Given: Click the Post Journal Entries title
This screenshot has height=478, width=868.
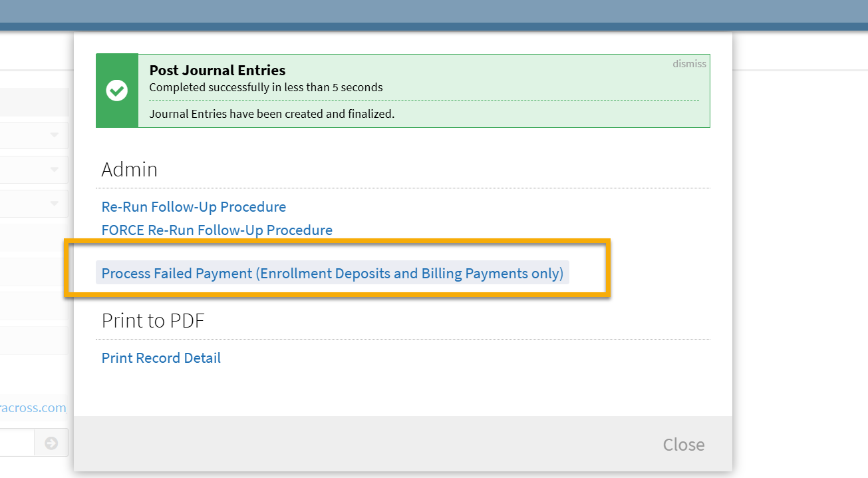Looking at the screenshot, I should tap(217, 70).
